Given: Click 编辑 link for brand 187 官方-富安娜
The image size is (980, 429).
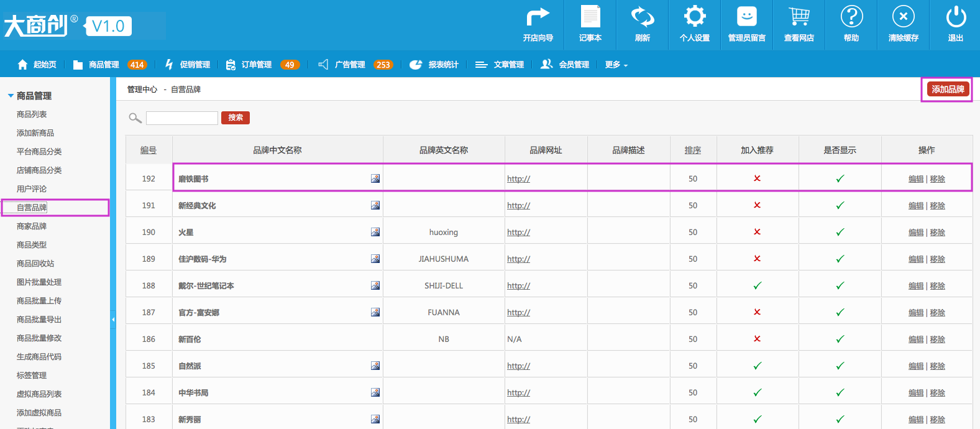Looking at the screenshot, I should tap(916, 312).
